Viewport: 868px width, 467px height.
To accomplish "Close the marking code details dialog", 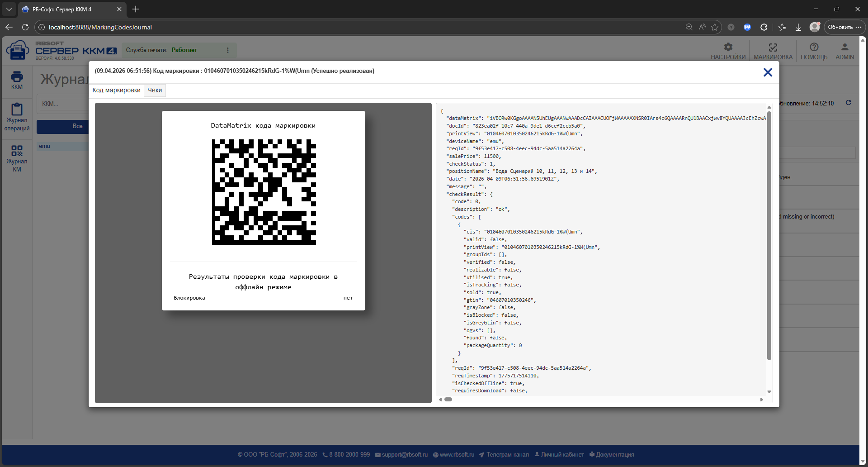I will click(768, 72).
